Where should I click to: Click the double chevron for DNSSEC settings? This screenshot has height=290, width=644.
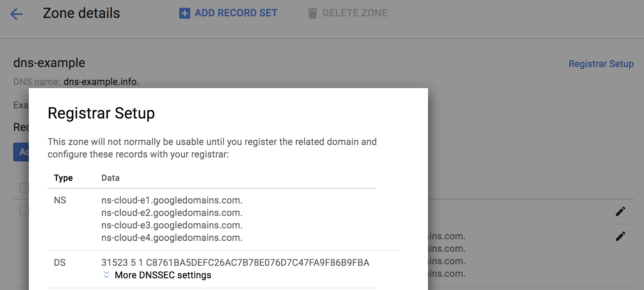click(x=105, y=275)
